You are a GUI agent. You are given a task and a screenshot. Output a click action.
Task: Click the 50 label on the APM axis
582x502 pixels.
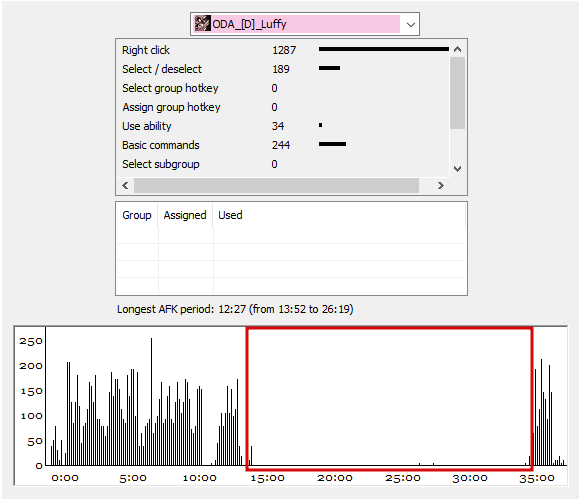click(35, 441)
